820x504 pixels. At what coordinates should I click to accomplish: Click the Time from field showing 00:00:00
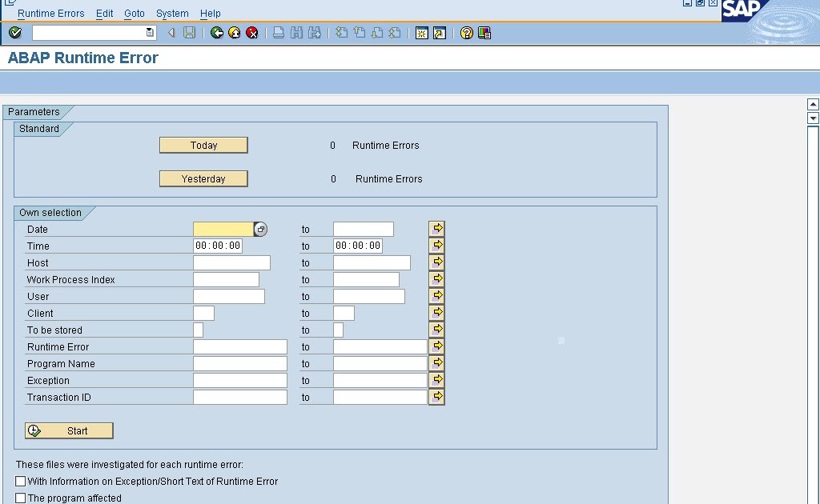pos(218,246)
